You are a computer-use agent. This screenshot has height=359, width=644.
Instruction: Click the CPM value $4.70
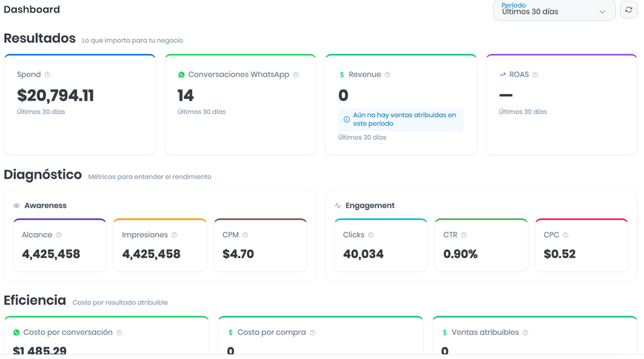(x=238, y=254)
